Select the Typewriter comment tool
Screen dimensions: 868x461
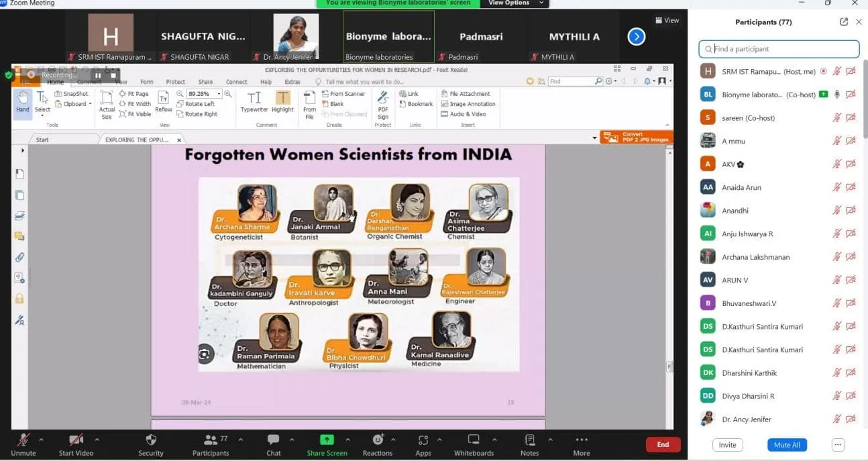254,102
